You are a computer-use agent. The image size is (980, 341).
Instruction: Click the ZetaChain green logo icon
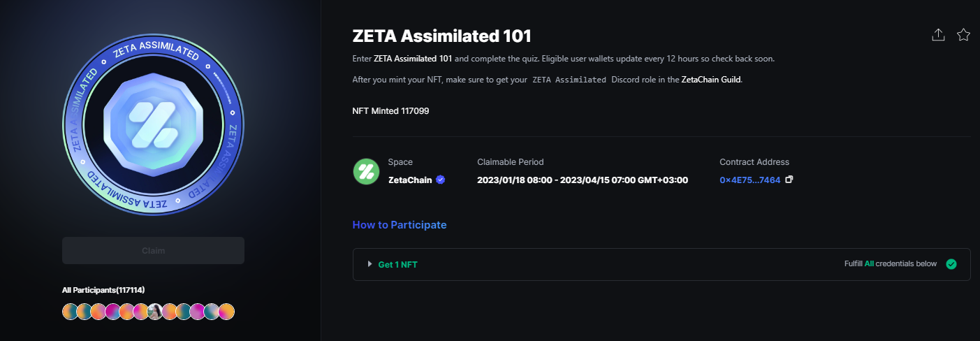pyautogui.click(x=365, y=171)
